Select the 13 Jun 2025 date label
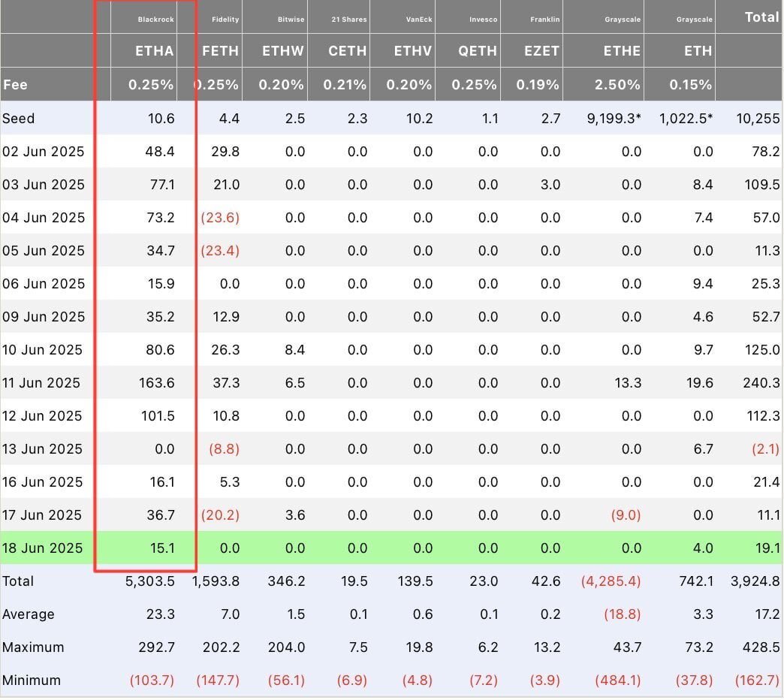The image size is (784, 700). coord(42,448)
